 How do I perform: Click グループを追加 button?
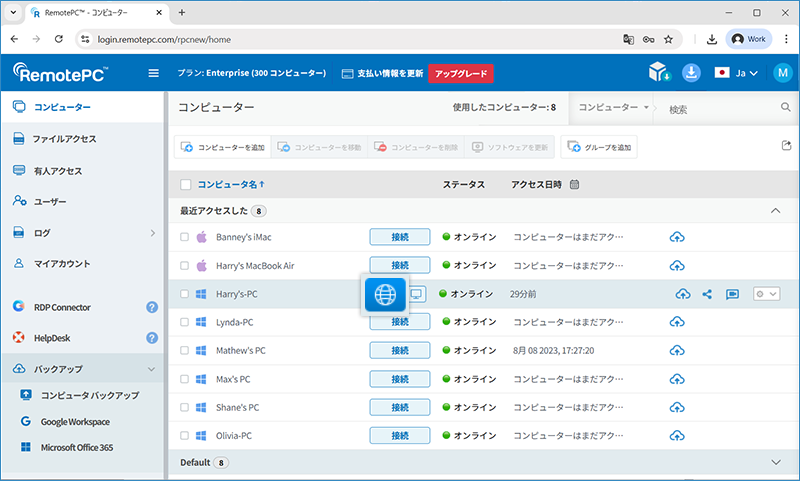599,147
